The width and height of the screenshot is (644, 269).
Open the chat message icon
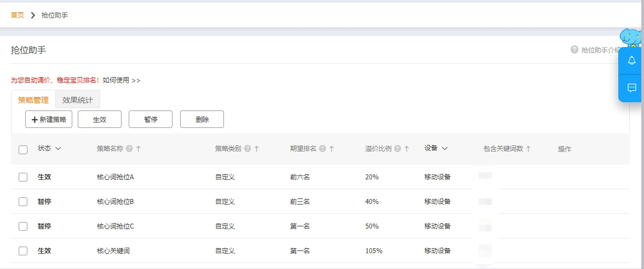(x=631, y=87)
